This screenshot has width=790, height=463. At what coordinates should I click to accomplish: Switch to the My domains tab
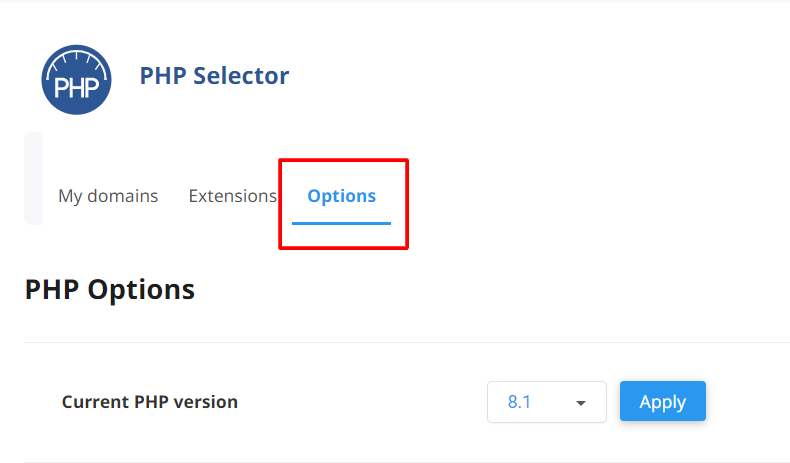[108, 196]
